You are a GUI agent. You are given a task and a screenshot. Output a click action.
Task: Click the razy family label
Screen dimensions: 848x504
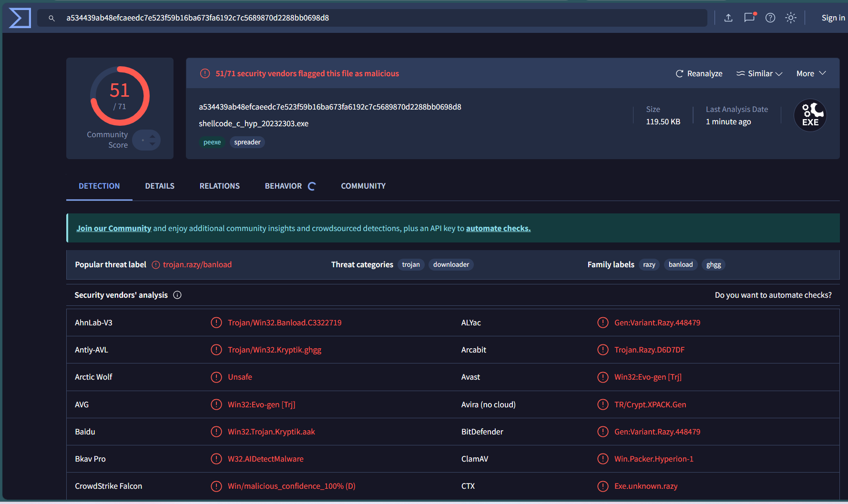click(x=649, y=264)
